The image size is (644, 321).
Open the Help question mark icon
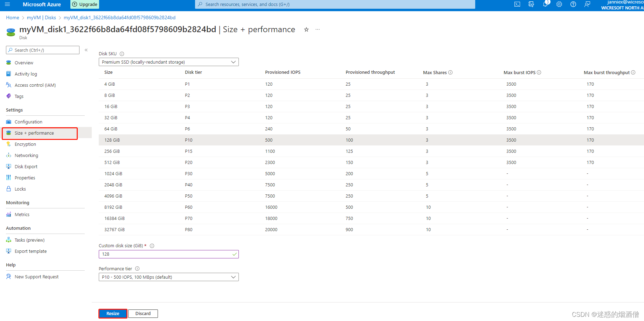point(573,4)
